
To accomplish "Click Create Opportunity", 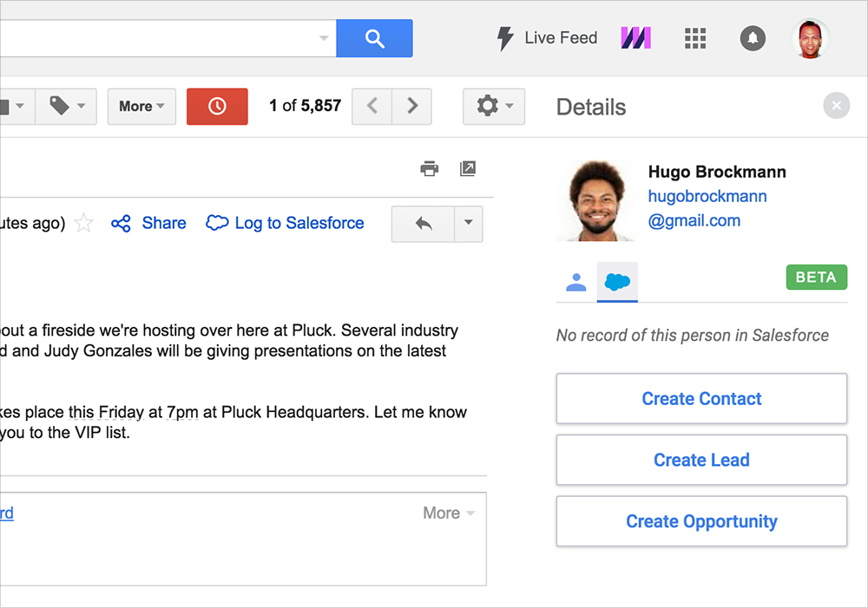I will (x=701, y=521).
